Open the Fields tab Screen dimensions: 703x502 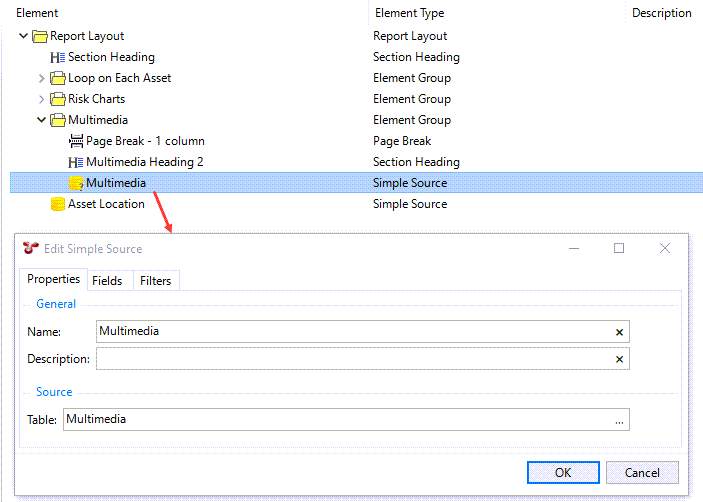[107, 281]
